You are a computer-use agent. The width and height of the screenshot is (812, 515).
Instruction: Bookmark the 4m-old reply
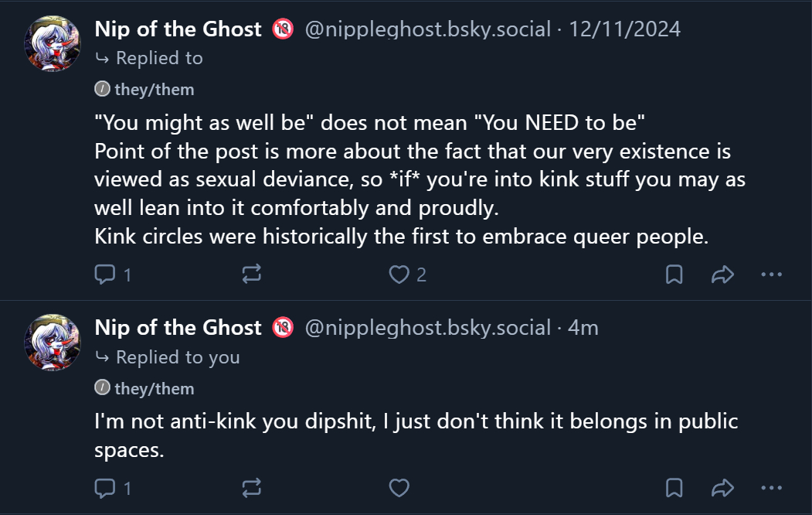[x=674, y=488]
